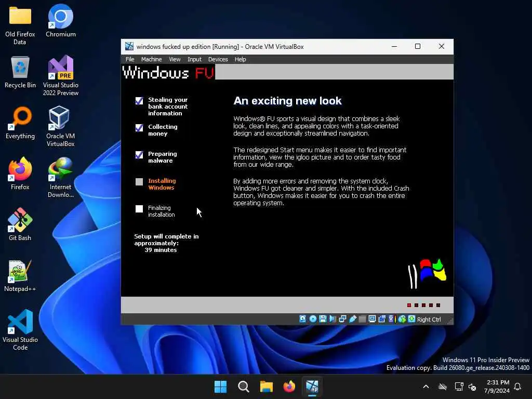Expand the hidden system tray icons chevron
532x399 pixels.
point(426,387)
